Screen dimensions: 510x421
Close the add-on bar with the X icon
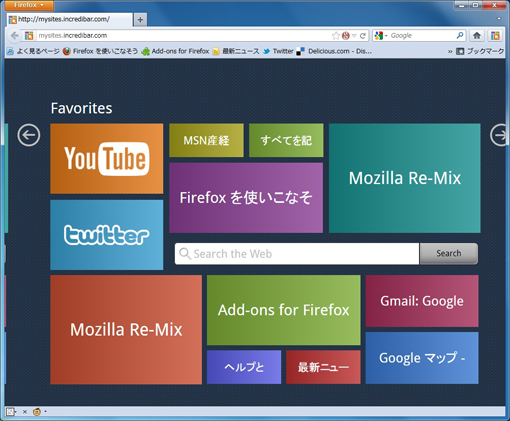click(25, 412)
